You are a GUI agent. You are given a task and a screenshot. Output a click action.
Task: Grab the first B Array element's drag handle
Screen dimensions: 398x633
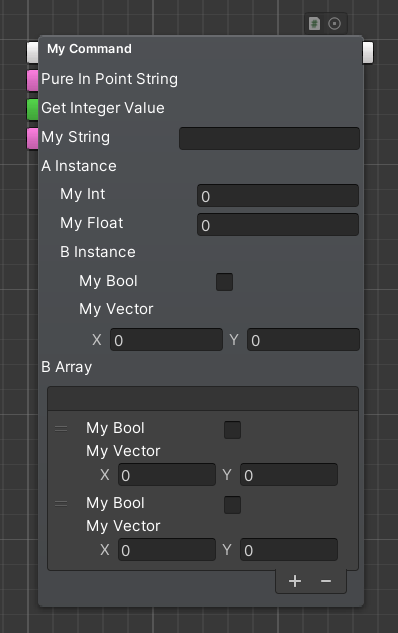click(x=61, y=429)
